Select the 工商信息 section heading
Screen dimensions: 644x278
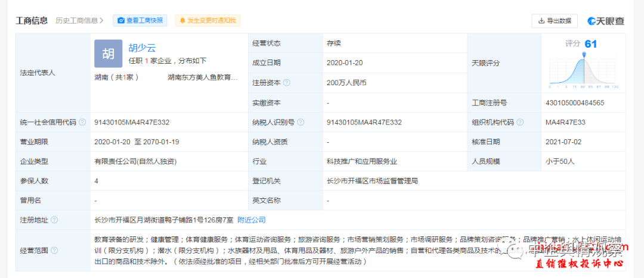click(x=32, y=20)
